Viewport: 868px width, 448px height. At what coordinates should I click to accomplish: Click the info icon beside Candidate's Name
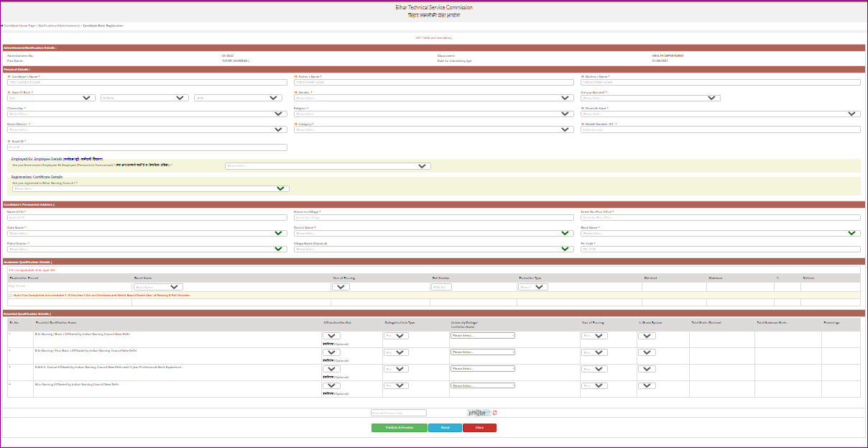click(9, 76)
